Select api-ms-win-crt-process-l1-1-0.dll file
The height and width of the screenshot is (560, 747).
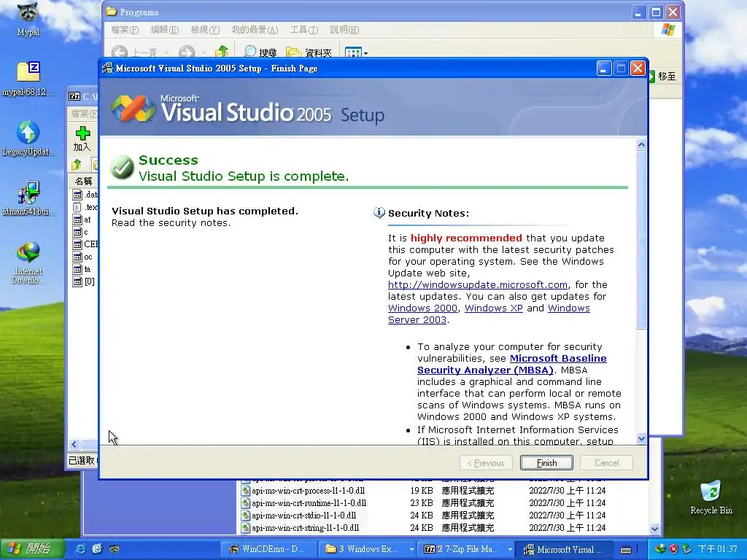tap(303, 491)
